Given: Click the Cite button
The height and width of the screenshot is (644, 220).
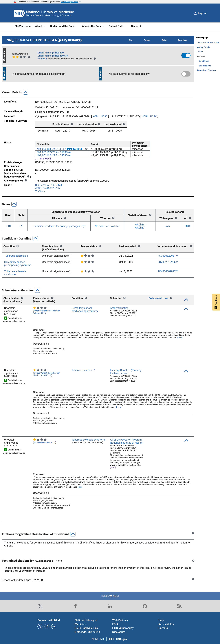Looking at the screenshot, I should [130, 40].
